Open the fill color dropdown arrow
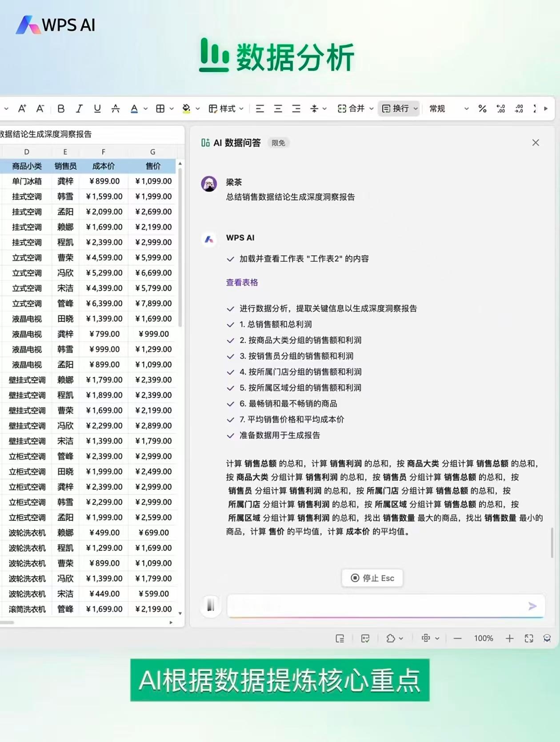The height and width of the screenshot is (742, 560). coord(198,109)
